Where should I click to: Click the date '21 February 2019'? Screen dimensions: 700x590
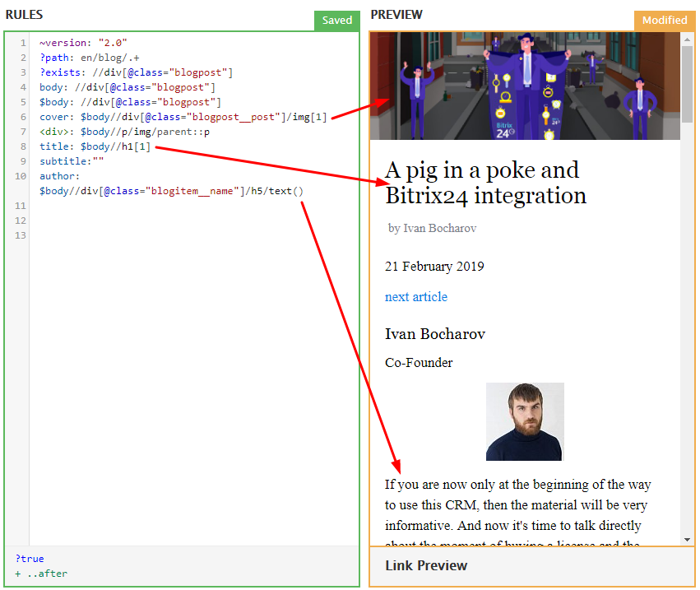point(434,266)
